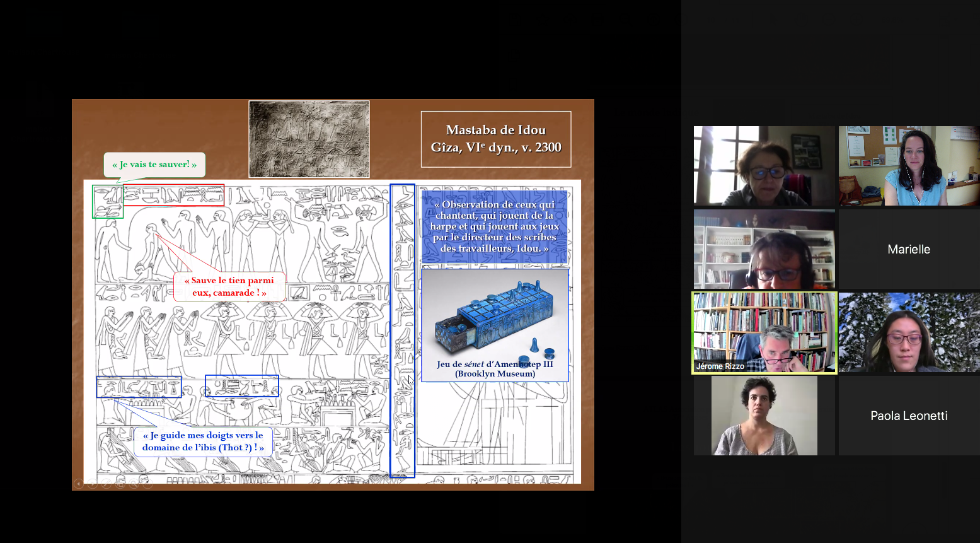Click the video tile with white bookshelf and headset
Viewport: 980px width, 543px height.
[x=764, y=249]
